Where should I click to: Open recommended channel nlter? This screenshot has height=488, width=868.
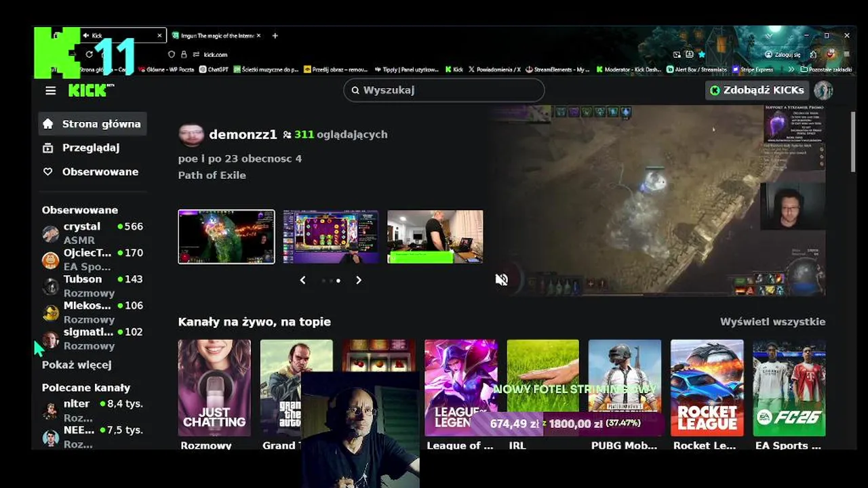coord(92,411)
